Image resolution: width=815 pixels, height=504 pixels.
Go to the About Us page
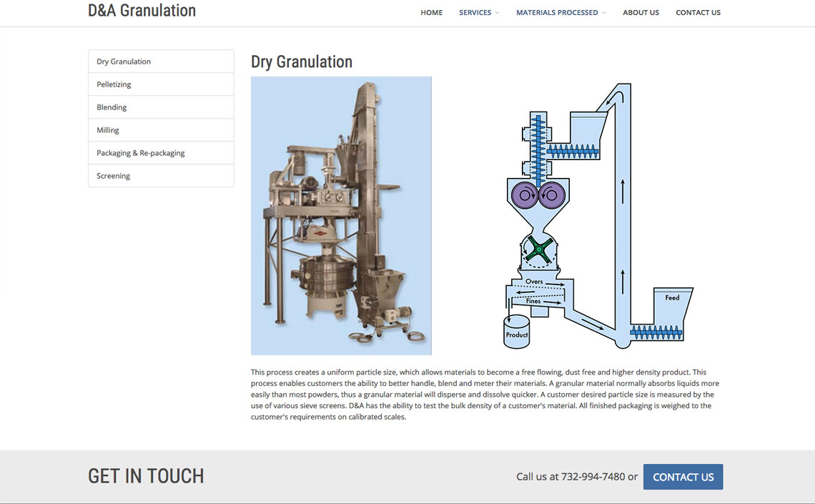click(641, 12)
